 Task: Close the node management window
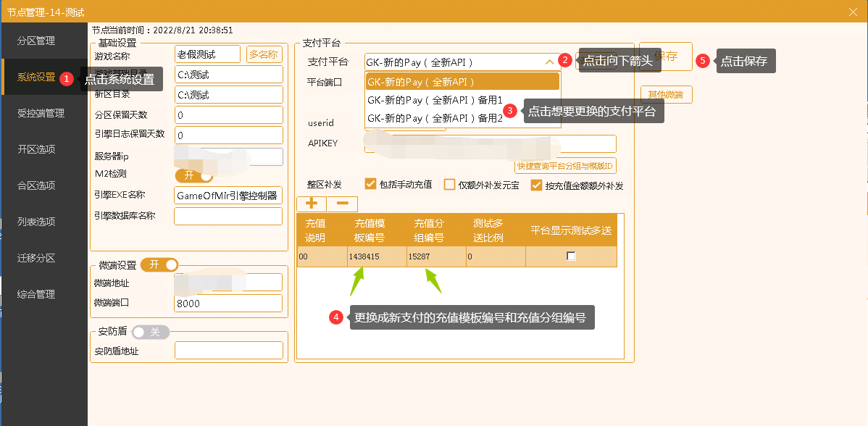tap(853, 11)
